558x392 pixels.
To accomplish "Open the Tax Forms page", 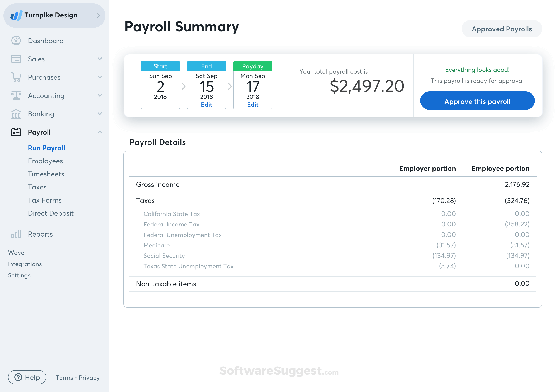I will coord(45,200).
